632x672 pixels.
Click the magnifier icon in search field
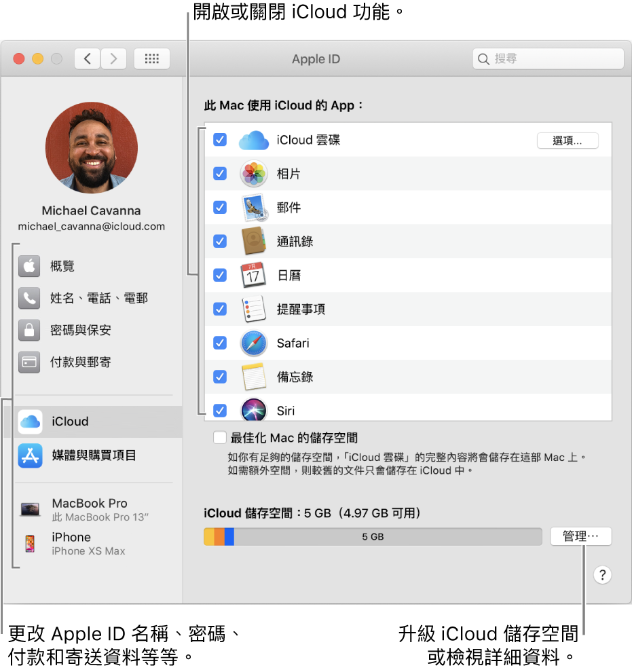tap(483, 58)
